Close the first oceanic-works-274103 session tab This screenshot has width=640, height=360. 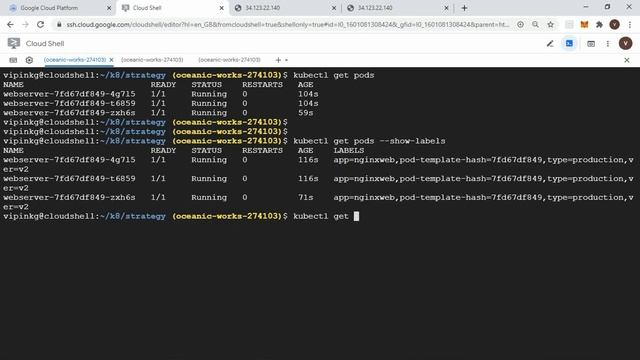[111, 60]
